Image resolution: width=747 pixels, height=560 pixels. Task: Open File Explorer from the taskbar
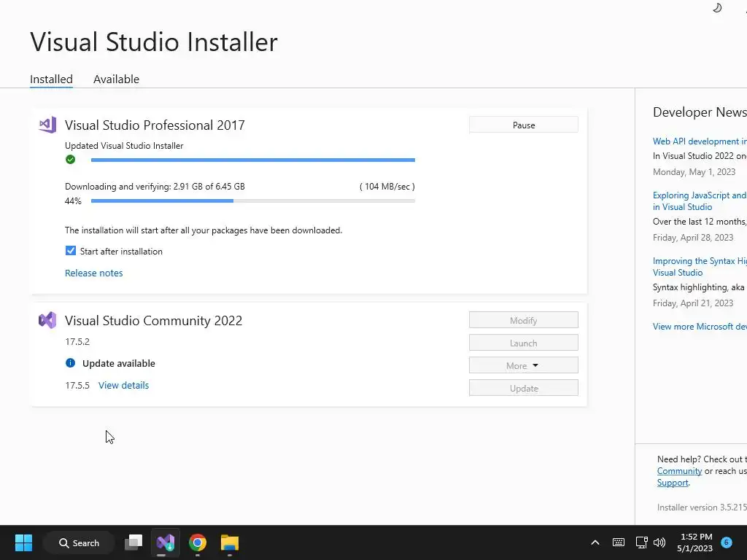[x=230, y=542]
